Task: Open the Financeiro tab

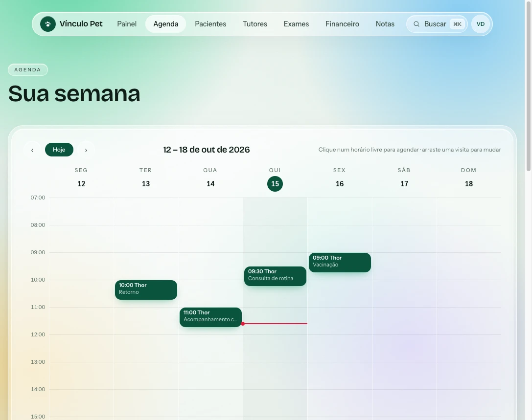Action: coord(342,24)
